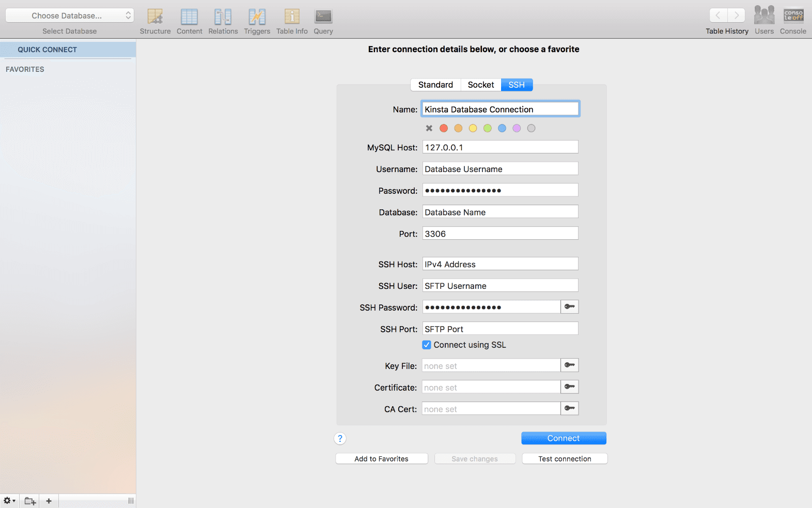This screenshot has width=812, height=508.
Task: Open the Users management icon
Action: tap(764, 16)
